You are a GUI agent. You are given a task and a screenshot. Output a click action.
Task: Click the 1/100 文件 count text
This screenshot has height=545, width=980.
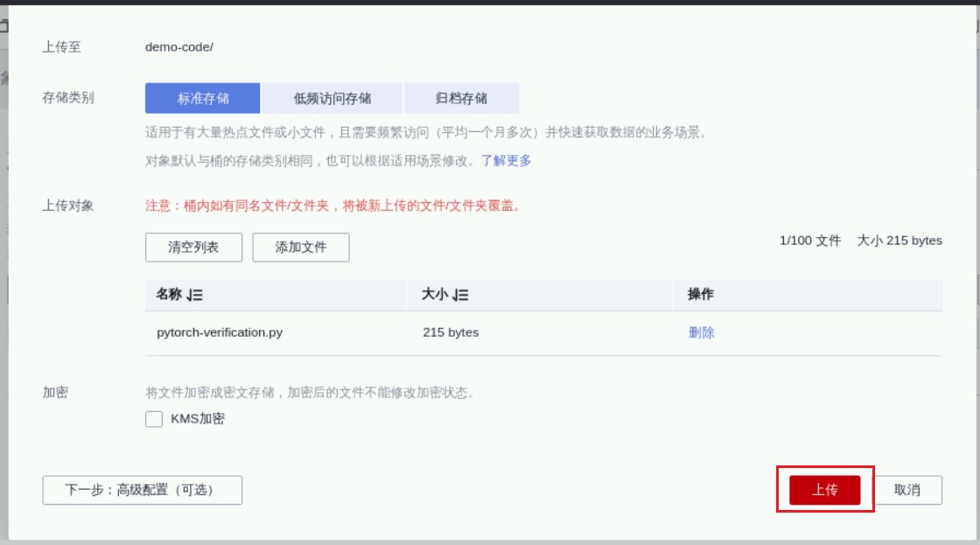(809, 241)
